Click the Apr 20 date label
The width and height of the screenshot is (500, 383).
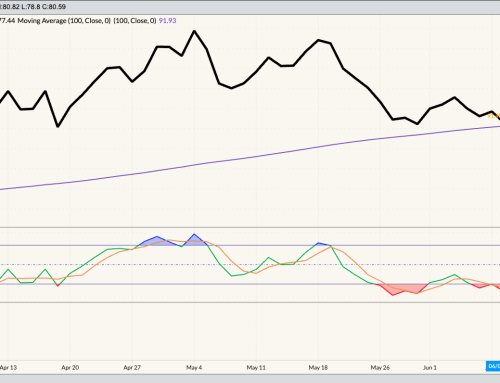tap(70, 367)
